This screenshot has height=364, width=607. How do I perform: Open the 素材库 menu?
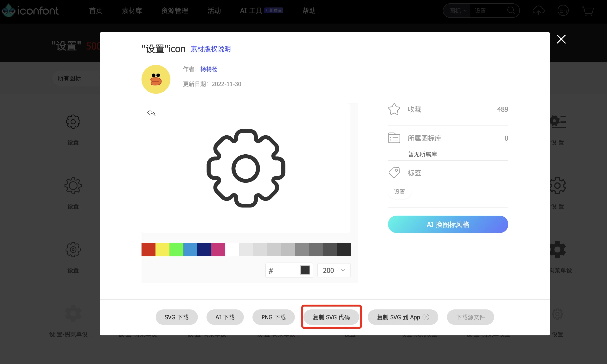pos(132,11)
